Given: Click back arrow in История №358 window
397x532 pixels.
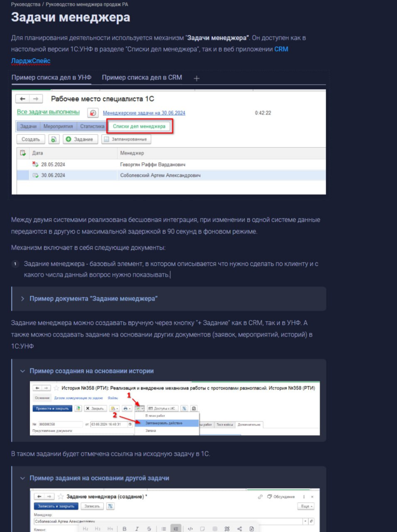Looking at the screenshot, I should pos(37,388).
